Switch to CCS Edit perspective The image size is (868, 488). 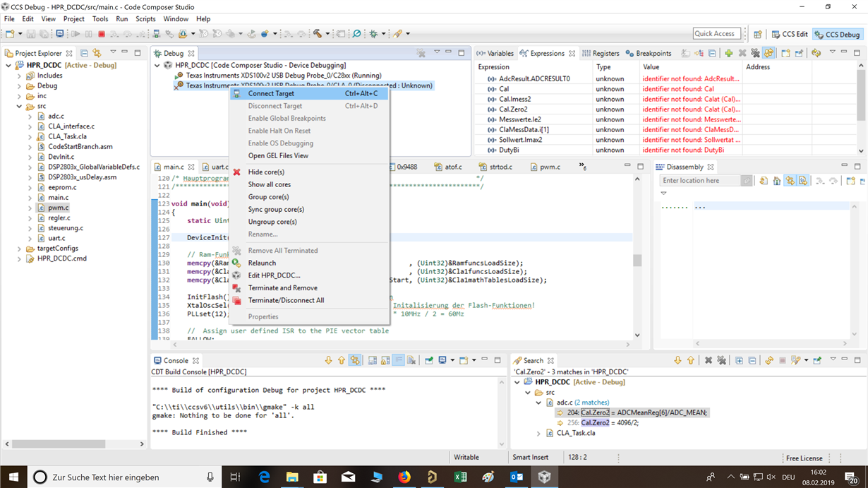(x=789, y=34)
